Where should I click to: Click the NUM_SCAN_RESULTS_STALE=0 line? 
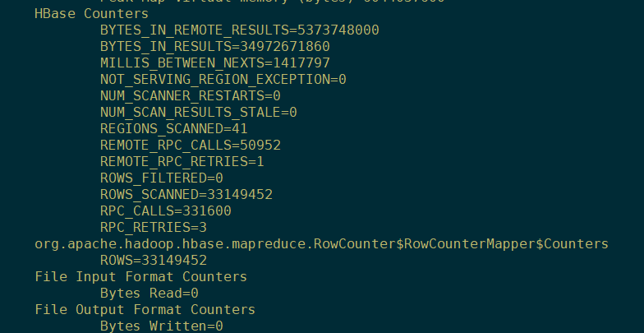(198, 112)
